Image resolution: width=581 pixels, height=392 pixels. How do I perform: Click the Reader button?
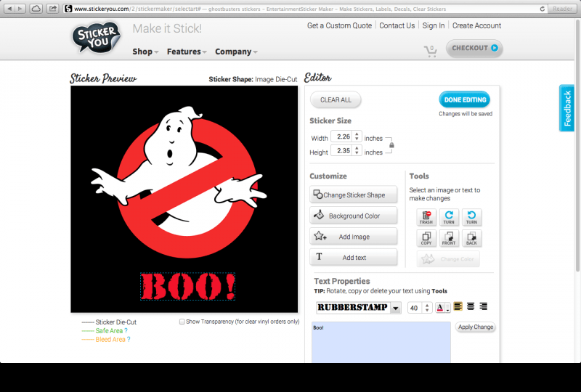(562, 9)
